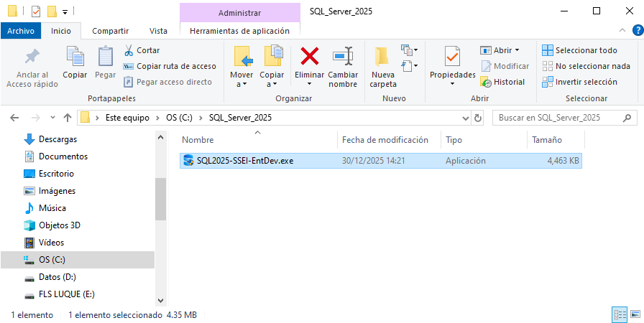Click No seleccionar nada
644x323 pixels.
pos(586,66)
